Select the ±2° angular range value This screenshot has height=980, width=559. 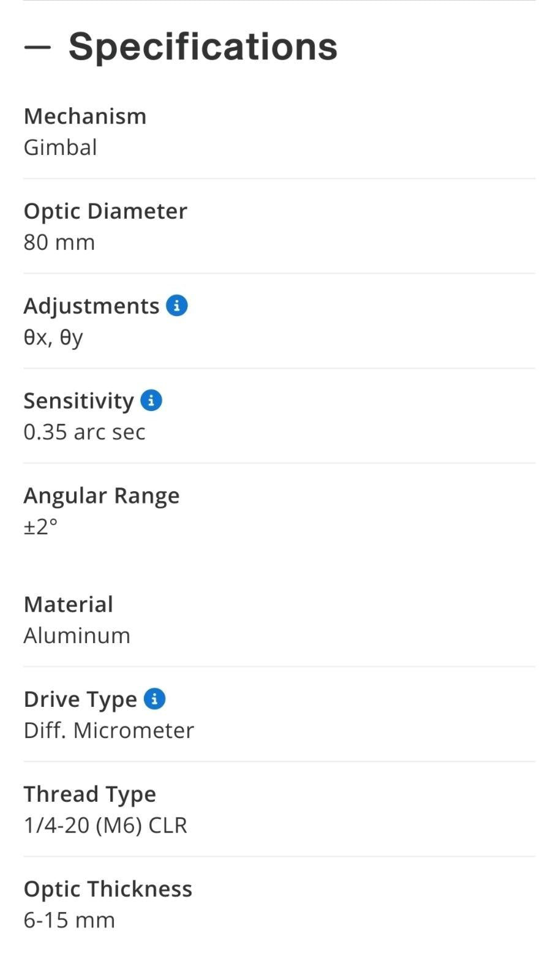click(40, 527)
